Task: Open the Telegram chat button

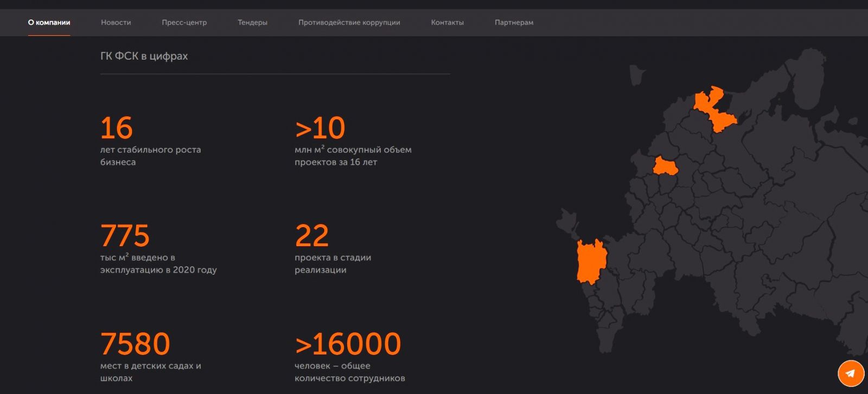Action: click(851, 373)
